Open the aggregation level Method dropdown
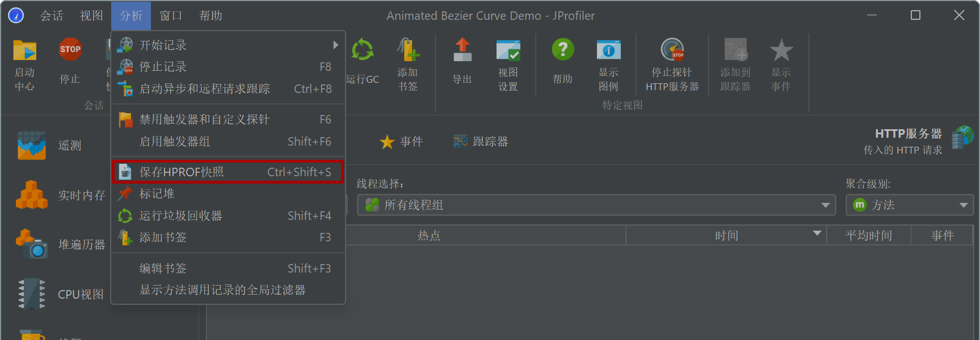Screen dimensions: 980x340 click(x=910, y=205)
